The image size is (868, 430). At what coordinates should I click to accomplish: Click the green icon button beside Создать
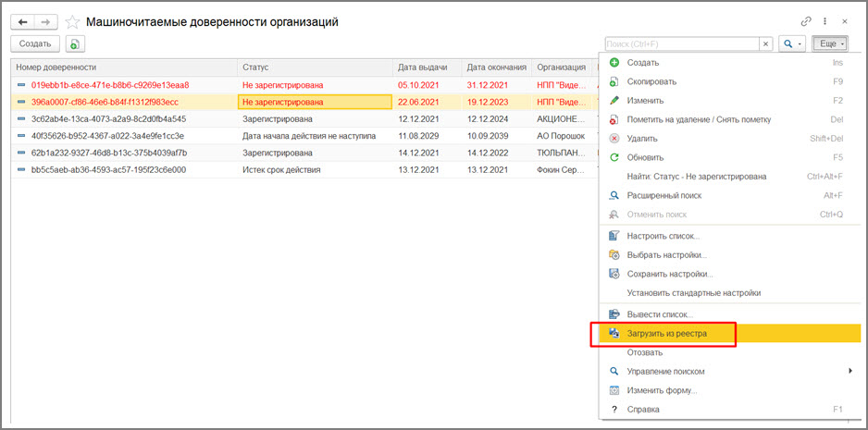click(x=75, y=43)
